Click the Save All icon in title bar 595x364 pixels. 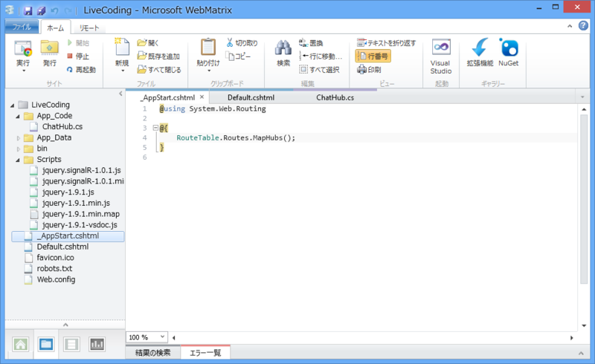41,10
